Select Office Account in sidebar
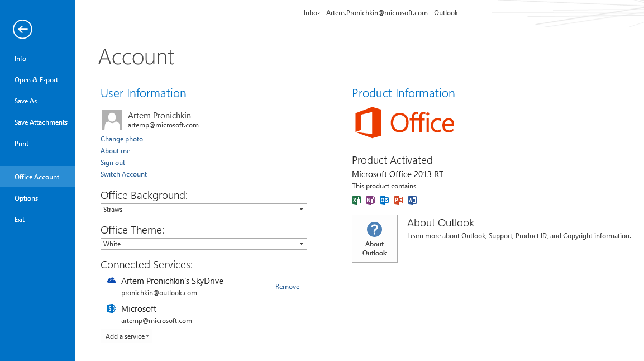 point(37,177)
